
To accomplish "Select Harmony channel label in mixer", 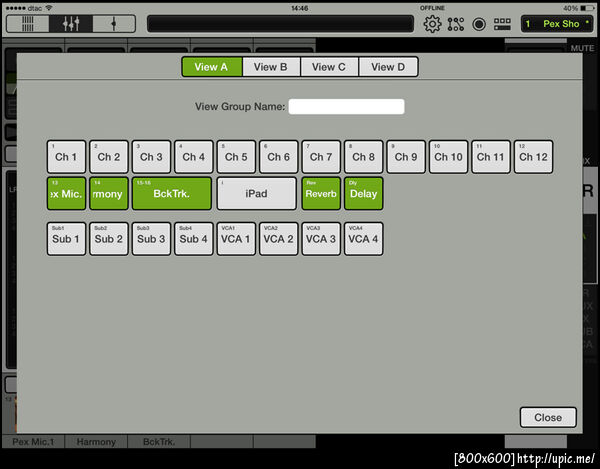I will coord(96,441).
